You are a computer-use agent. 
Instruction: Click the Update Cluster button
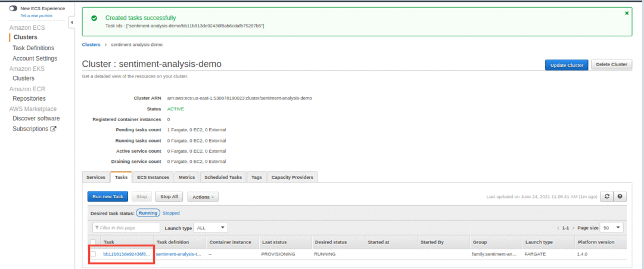click(567, 65)
